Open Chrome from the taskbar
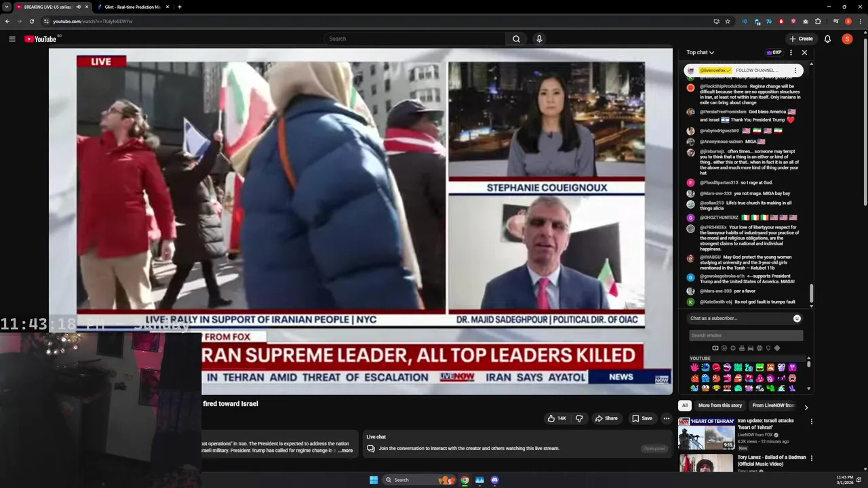The image size is (868, 488). point(465,480)
